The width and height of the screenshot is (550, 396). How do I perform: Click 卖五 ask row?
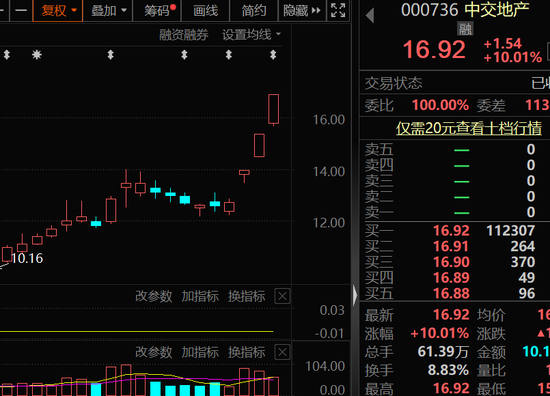tap(455, 150)
